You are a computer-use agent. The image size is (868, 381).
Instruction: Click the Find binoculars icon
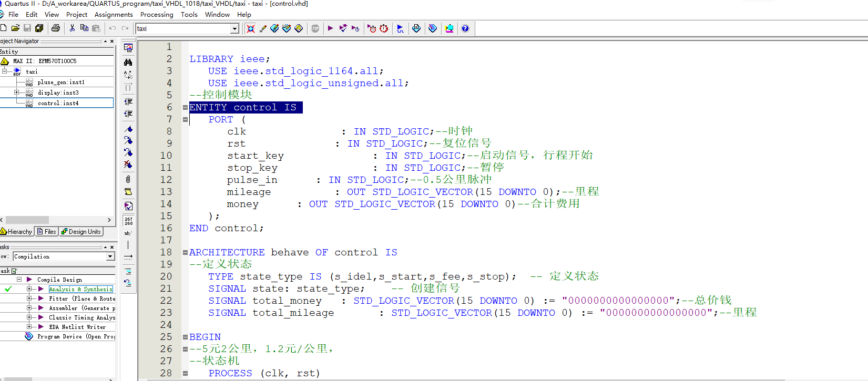128,62
